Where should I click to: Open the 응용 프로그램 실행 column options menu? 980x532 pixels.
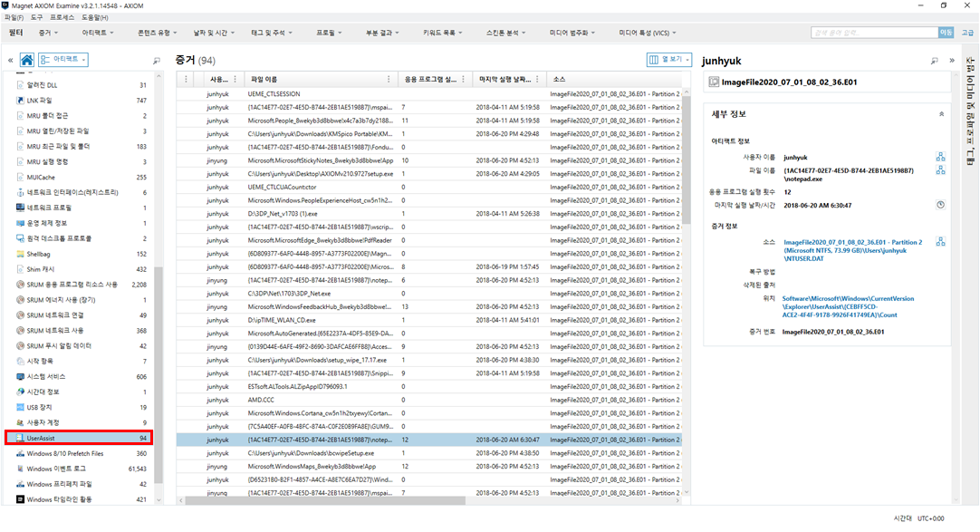(463, 80)
